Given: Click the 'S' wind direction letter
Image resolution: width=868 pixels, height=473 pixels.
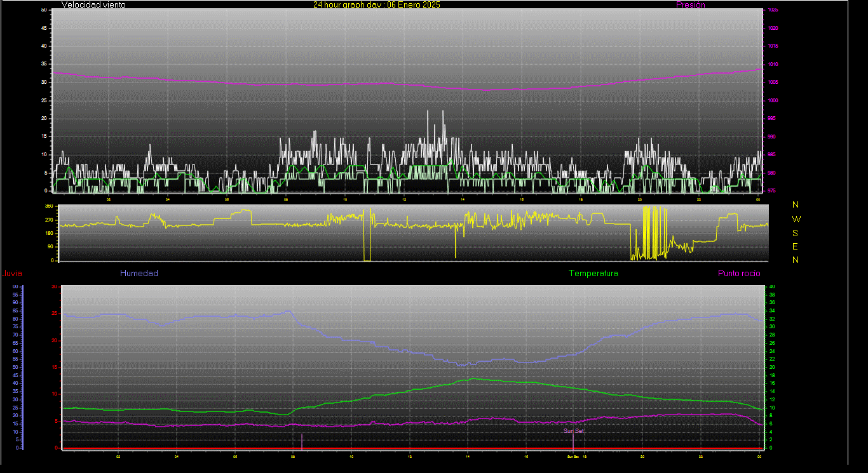Looking at the screenshot, I should [796, 232].
